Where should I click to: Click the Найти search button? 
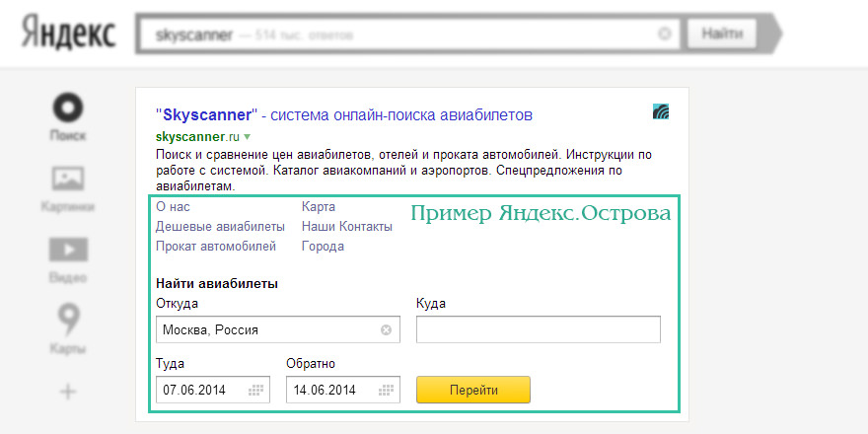point(722,35)
